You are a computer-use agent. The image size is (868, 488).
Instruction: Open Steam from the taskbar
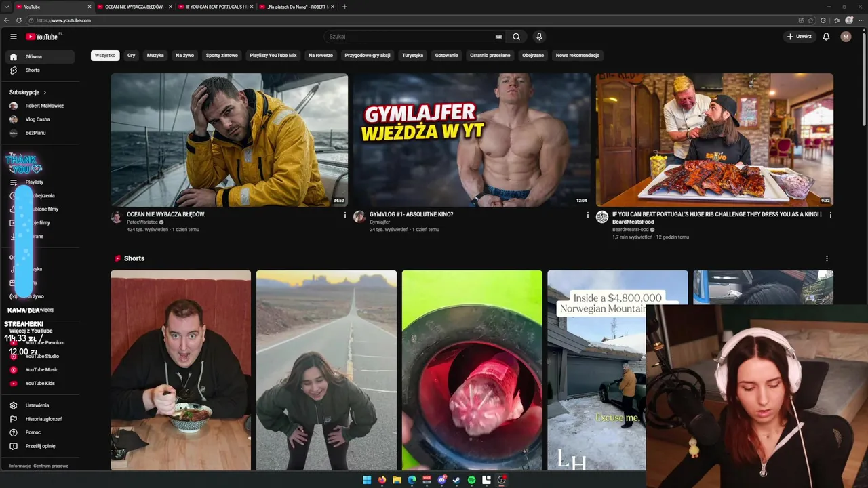[x=456, y=480]
